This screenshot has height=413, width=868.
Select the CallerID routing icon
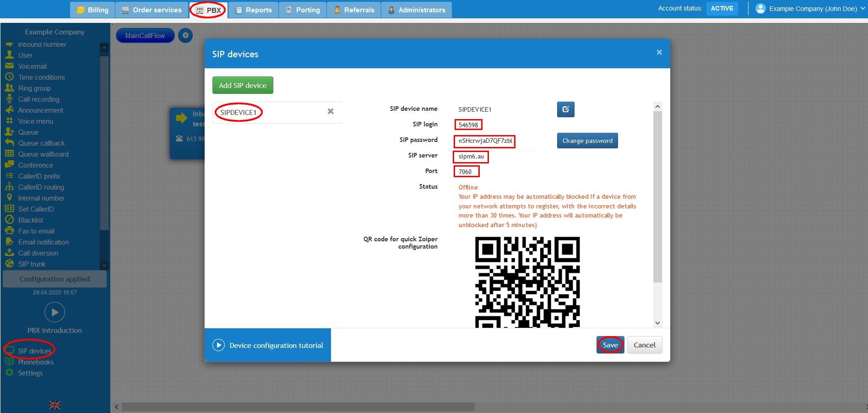(9, 187)
